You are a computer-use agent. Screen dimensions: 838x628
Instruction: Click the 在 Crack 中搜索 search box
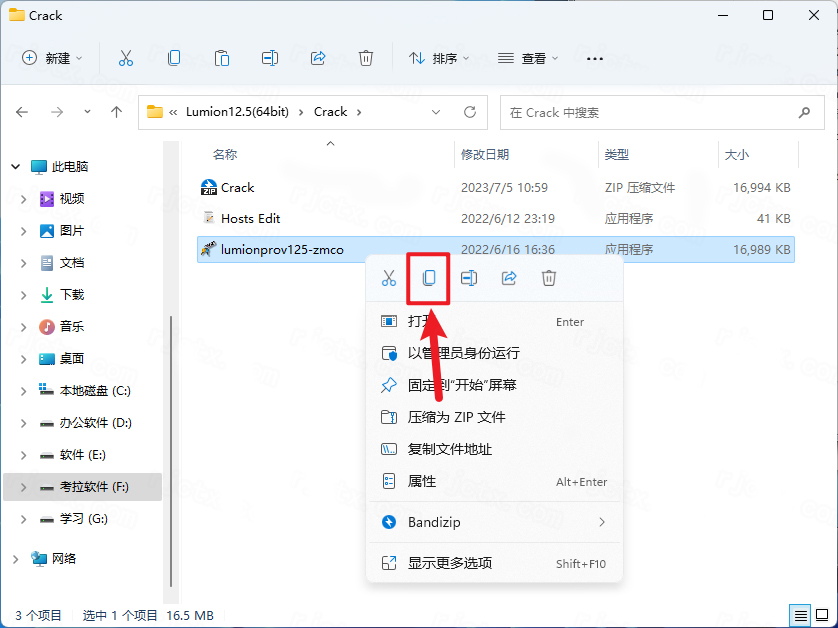click(x=662, y=112)
